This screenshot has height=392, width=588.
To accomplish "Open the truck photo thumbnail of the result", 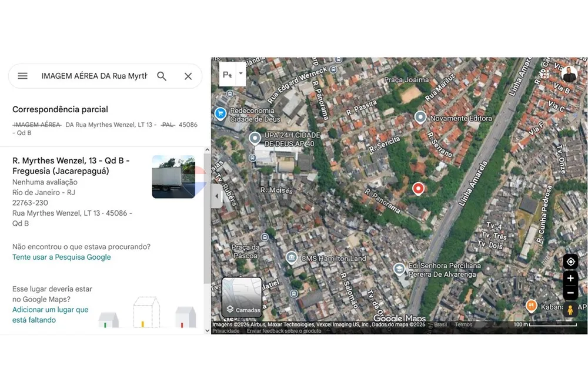I will [173, 176].
